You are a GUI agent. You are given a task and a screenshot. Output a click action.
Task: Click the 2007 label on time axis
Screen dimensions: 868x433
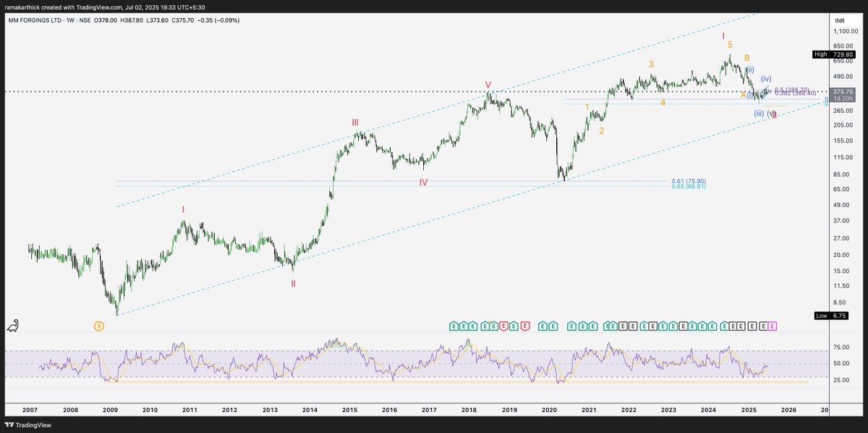(30, 410)
